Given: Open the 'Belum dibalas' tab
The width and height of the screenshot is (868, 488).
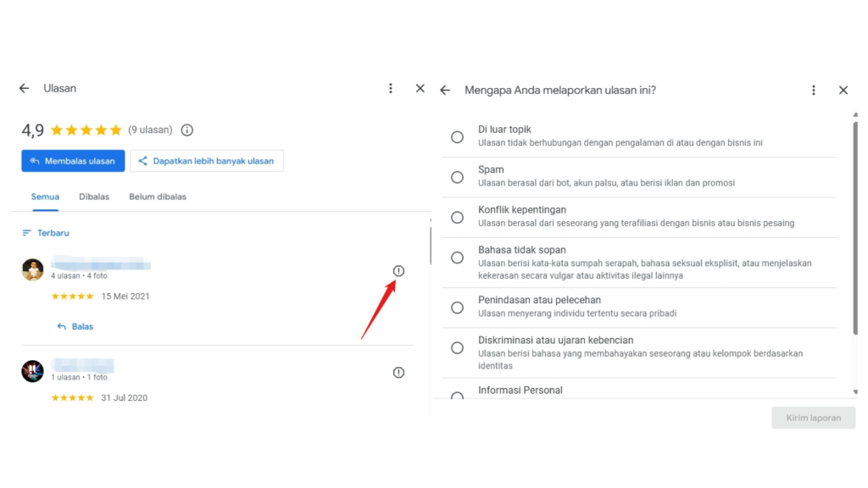Looking at the screenshot, I should point(158,197).
